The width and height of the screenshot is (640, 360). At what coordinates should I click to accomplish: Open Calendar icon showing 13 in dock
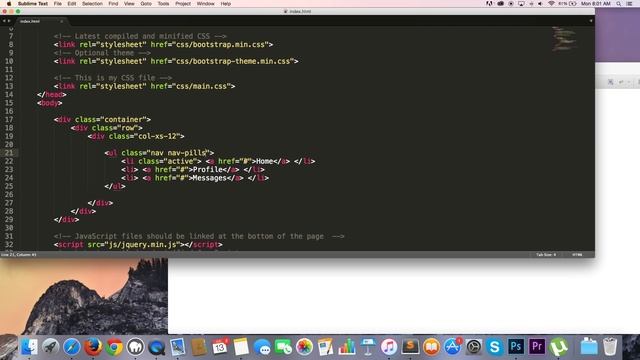tap(220, 347)
